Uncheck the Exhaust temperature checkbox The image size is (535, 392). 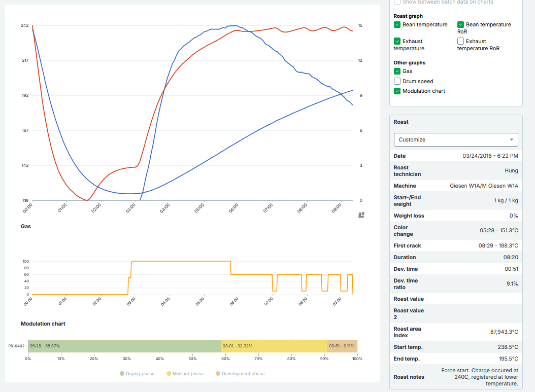397,41
